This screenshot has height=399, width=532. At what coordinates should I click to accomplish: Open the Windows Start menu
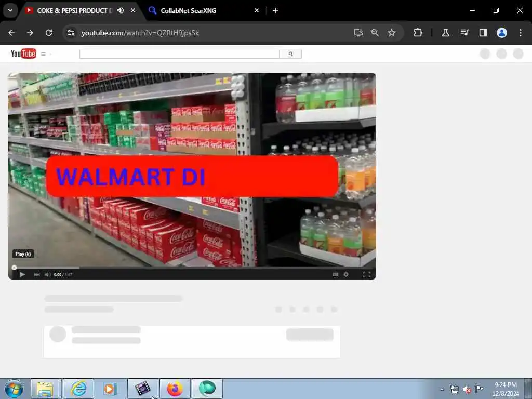(14, 389)
